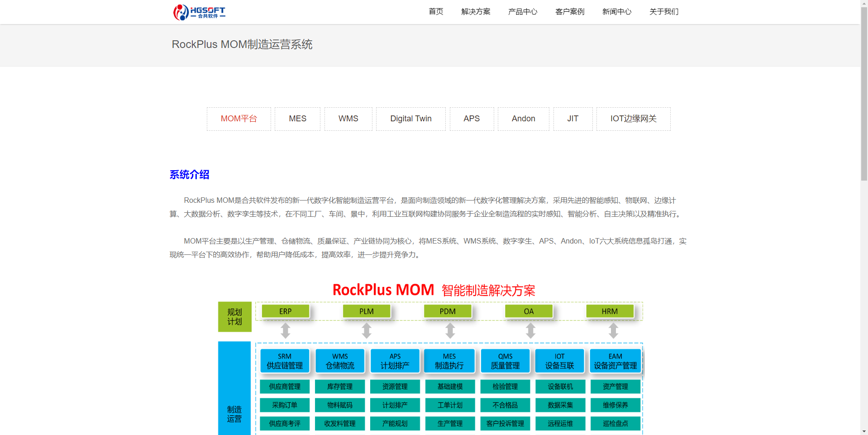868x435 pixels.
Task: Click the PLM box in diagram
Action: 367,311
